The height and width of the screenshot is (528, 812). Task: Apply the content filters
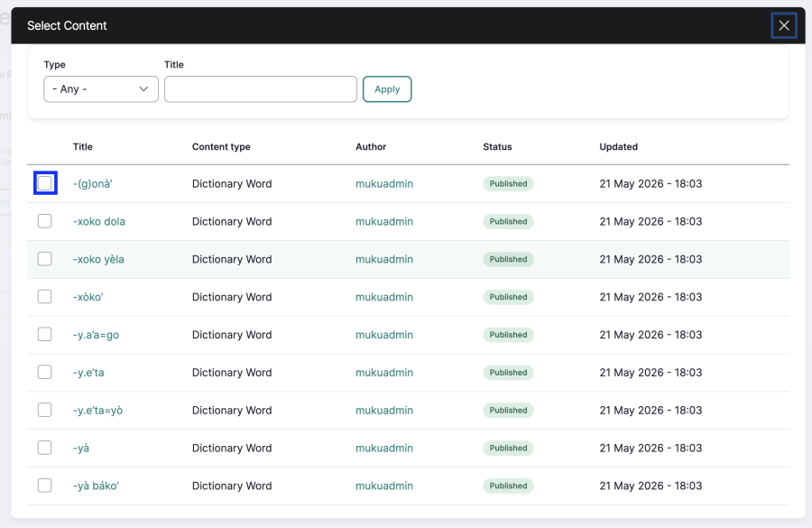(x=387, y=89)
